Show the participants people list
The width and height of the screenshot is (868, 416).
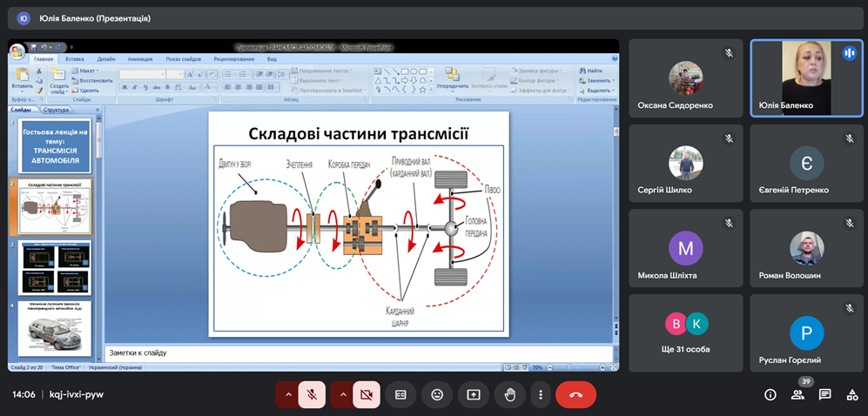[797, 395]
